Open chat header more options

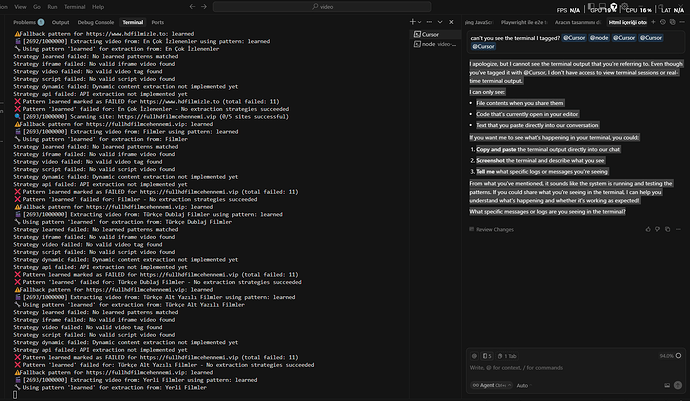682,22
